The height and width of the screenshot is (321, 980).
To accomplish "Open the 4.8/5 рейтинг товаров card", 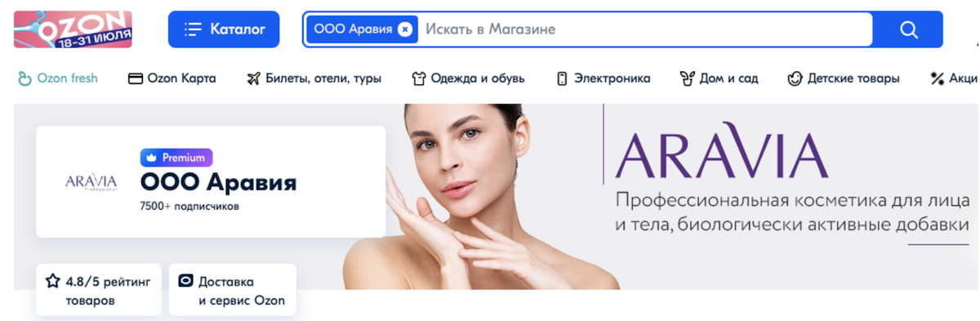I will coord(99,291).
